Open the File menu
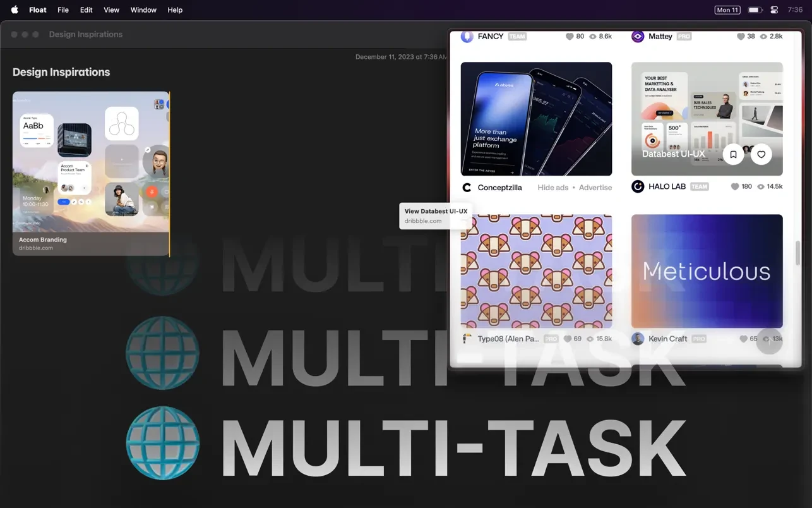The image size is (812, 508). coord(63,10)
